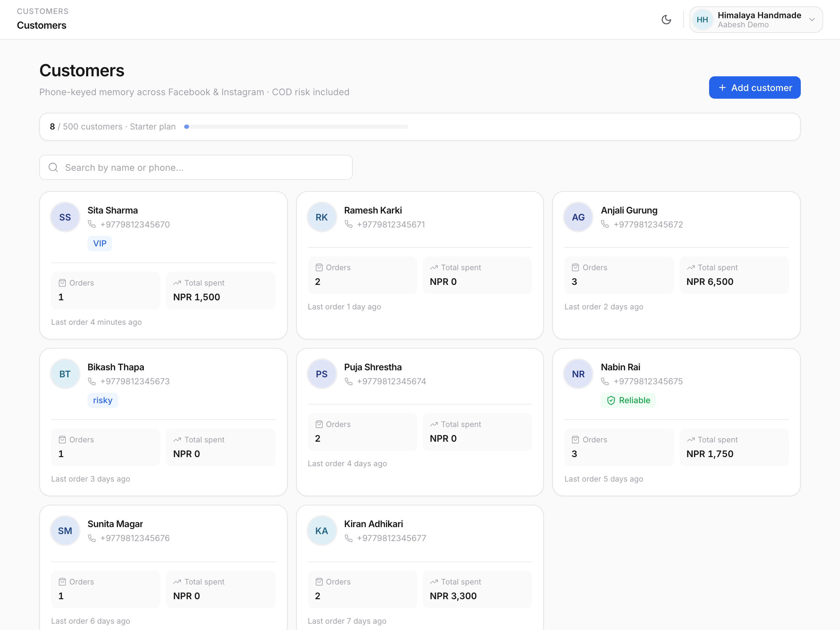Click 'Last order 5 days ago' text
Screen dimensions: 840x630
(603, 479)
